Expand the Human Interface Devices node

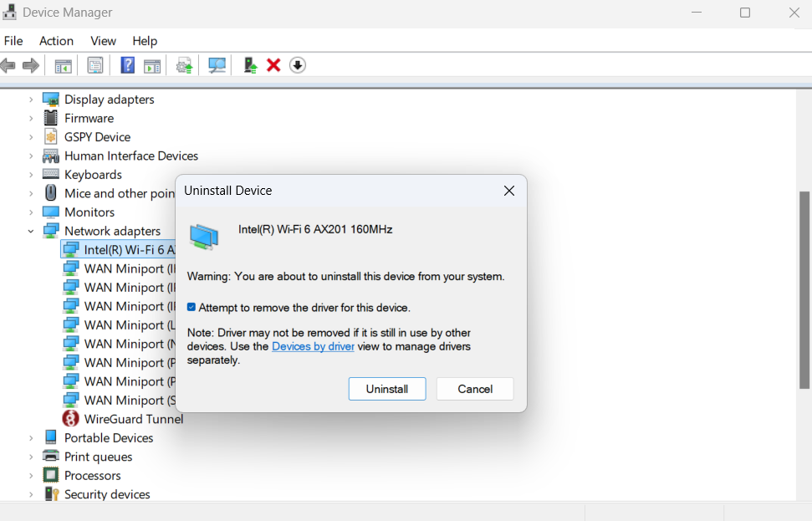(31, 156)
